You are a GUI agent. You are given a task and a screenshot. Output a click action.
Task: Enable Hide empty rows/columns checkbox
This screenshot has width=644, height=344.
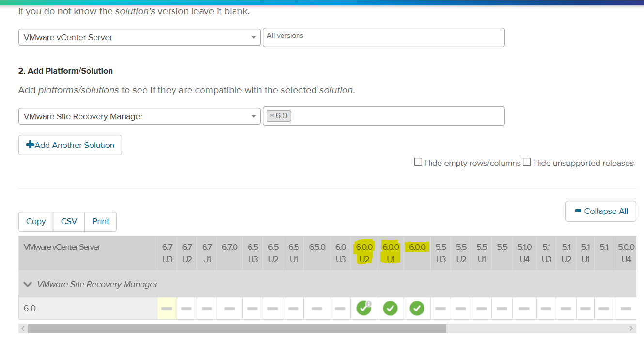418,163
